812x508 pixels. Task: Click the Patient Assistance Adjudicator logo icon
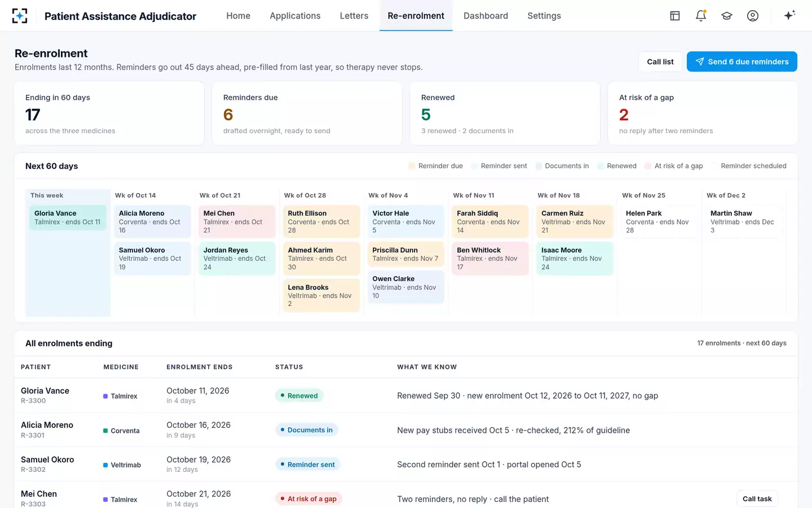pyautogui.click(x=20, y=16)
